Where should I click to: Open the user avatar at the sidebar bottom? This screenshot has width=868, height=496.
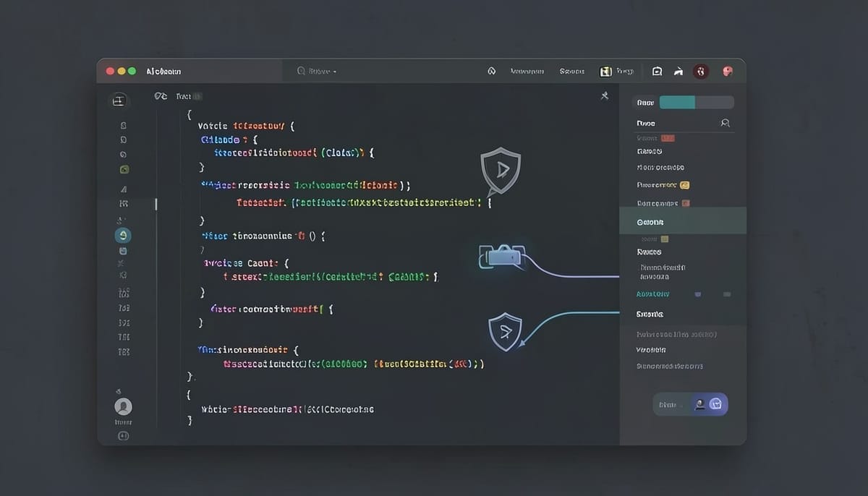tap(123, 406)
